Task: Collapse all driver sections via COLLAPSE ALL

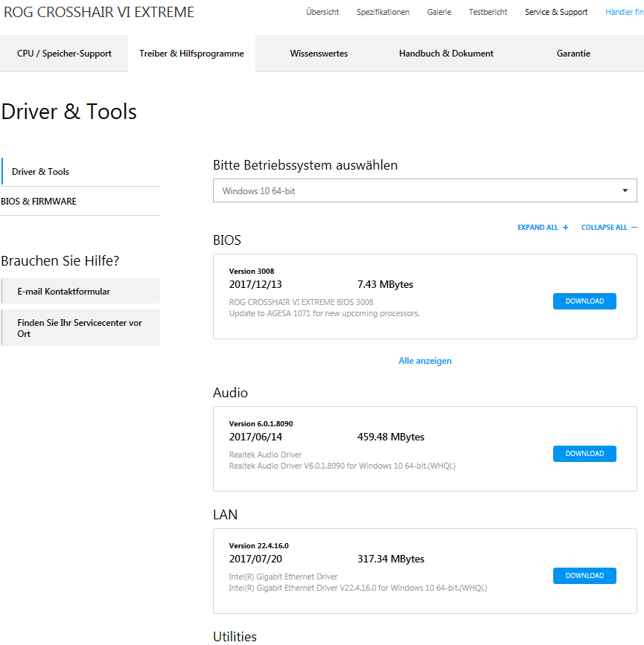Action: (609, 228)
